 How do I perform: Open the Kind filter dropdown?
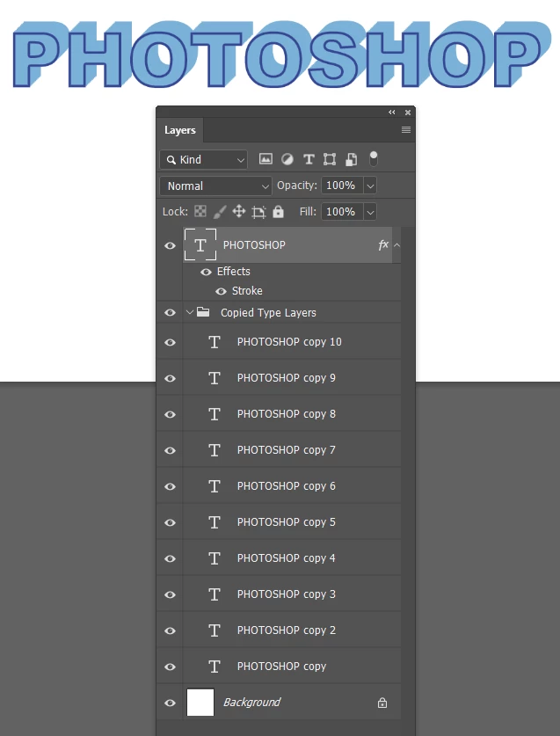point(204,159)
